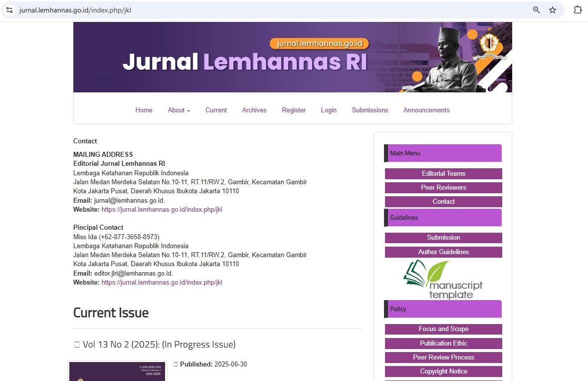Click the Published: 2025-06-30 date text
Image resolution: width=588 pixels, height=381 pixels.
[213, 364]
